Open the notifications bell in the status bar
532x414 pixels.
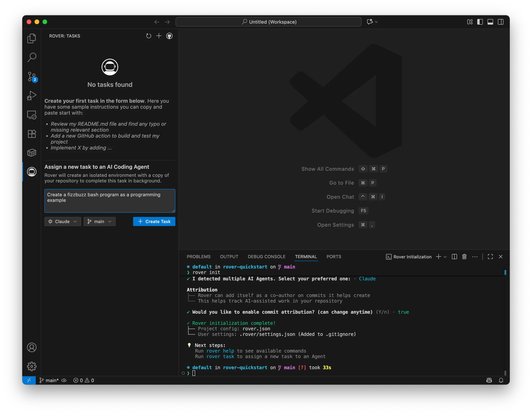501,380
